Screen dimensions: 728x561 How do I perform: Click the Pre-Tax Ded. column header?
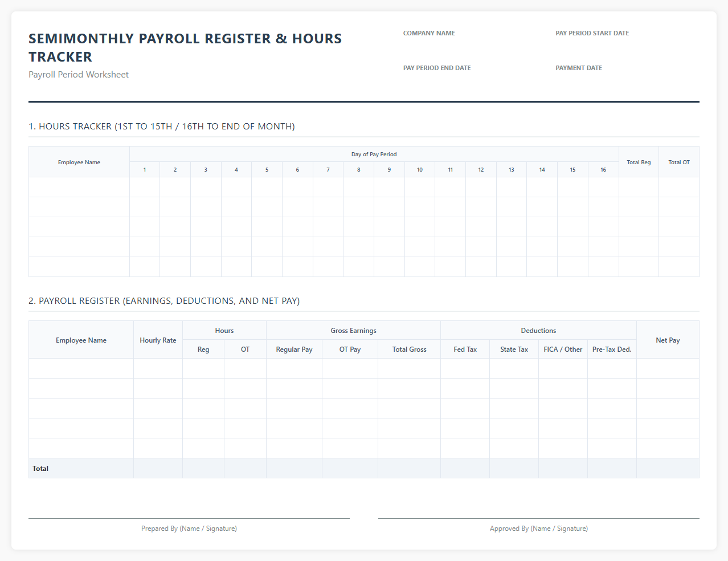tap(612, 349)
